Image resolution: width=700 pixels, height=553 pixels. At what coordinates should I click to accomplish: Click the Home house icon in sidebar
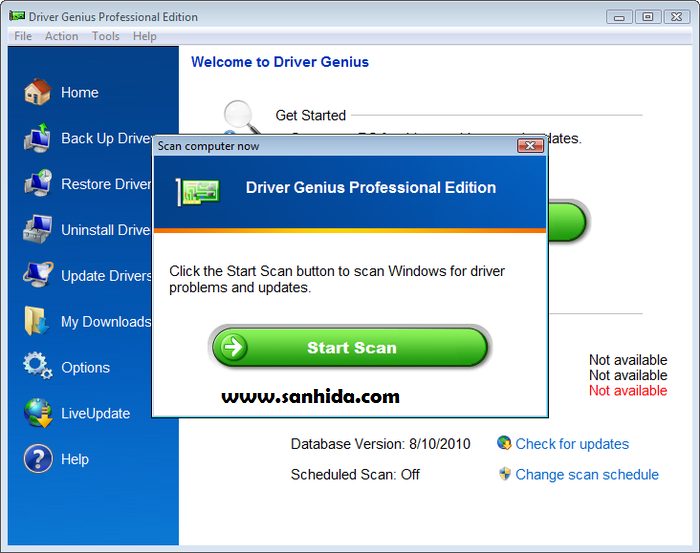[38, 92]
